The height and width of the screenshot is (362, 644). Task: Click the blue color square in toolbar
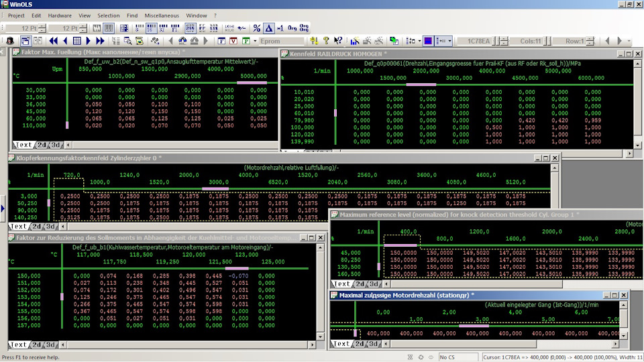(x=427, y=41)
